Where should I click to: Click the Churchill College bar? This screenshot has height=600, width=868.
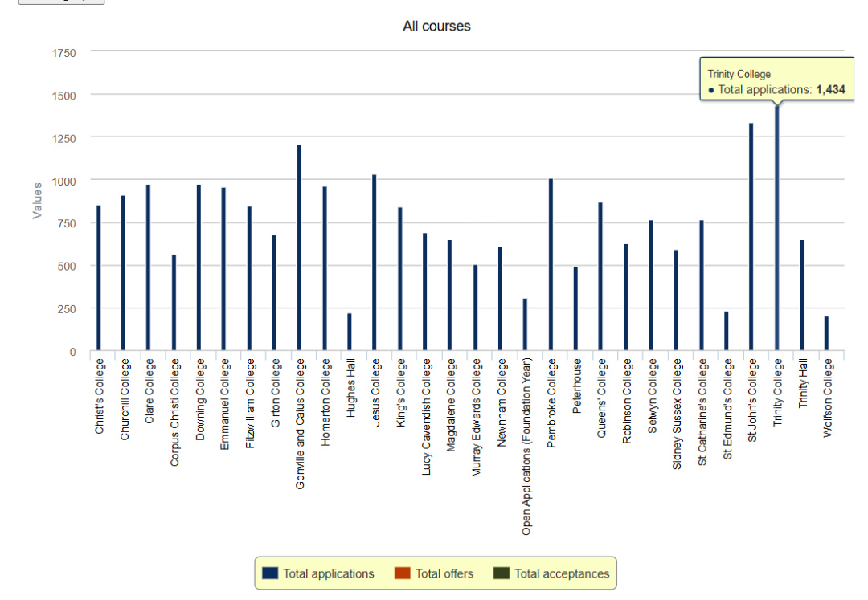tap(124, 273)
